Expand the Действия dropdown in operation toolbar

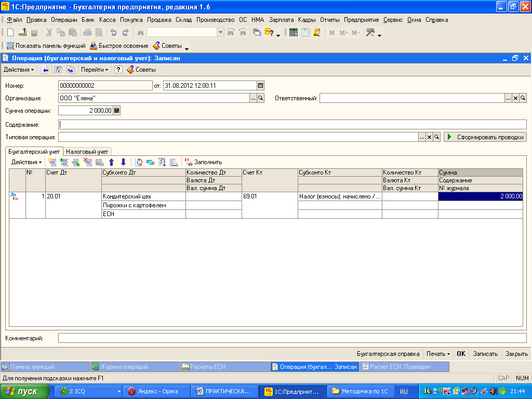[x=19, y=70]
